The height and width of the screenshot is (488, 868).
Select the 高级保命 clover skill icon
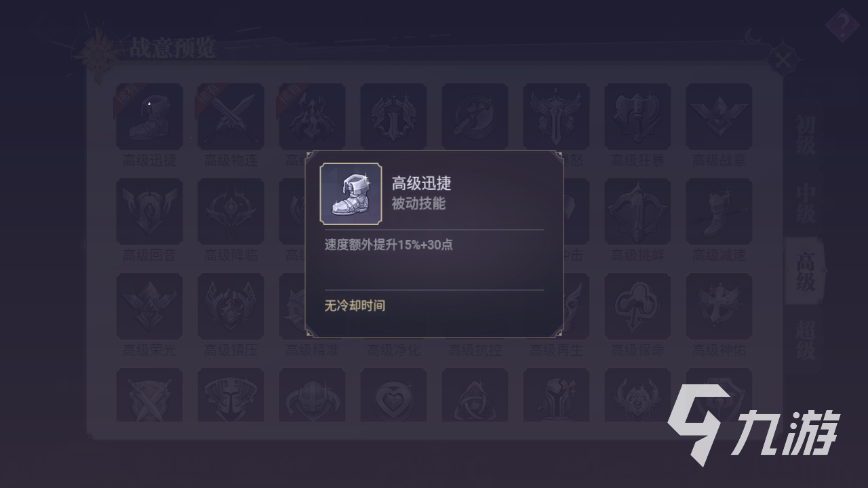637,306
